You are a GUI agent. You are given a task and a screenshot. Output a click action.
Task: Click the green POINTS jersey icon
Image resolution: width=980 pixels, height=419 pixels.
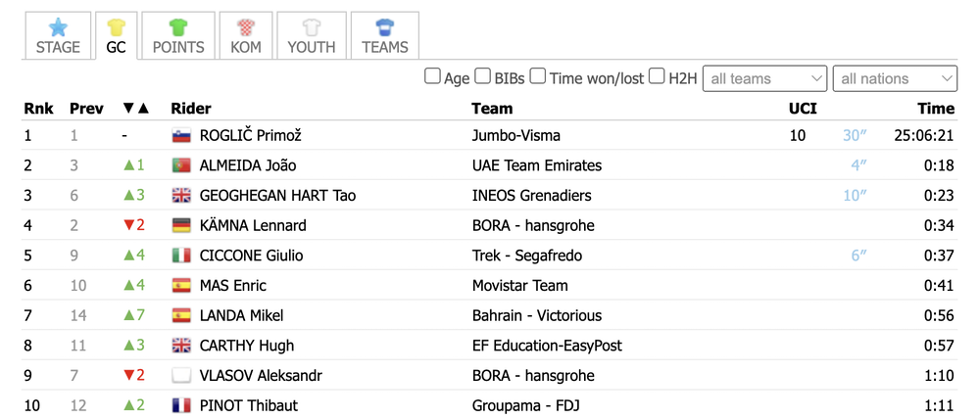point(178,27)
